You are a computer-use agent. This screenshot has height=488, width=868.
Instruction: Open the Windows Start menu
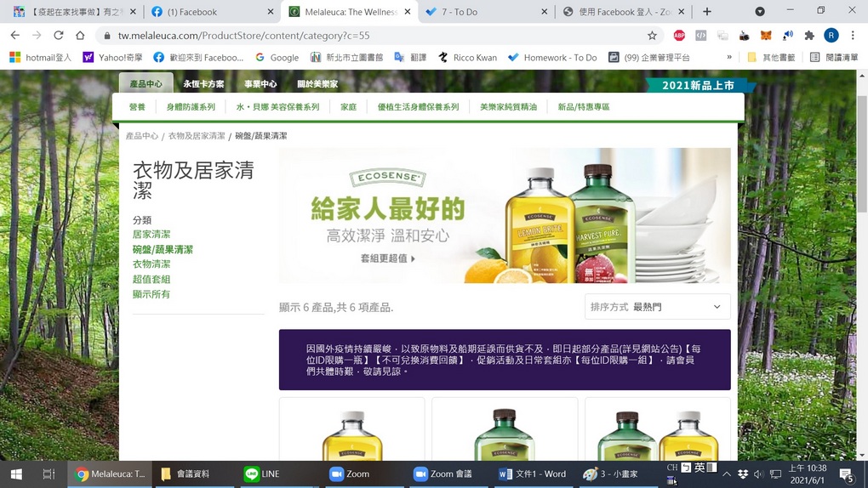point(16,474)
